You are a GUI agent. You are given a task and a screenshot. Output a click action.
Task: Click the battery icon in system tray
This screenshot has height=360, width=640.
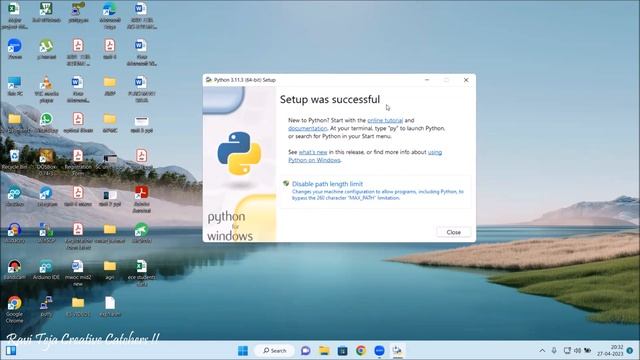pos(588,351)
